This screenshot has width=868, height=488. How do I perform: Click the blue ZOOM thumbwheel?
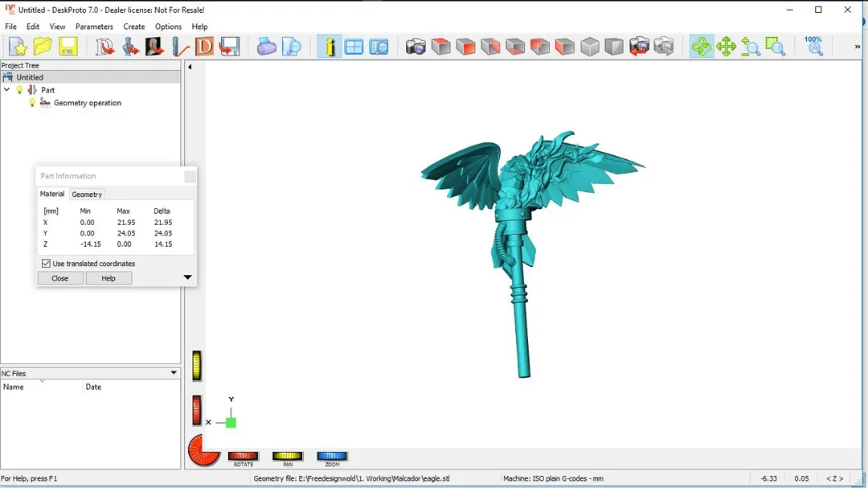click(x=332, y=456)
